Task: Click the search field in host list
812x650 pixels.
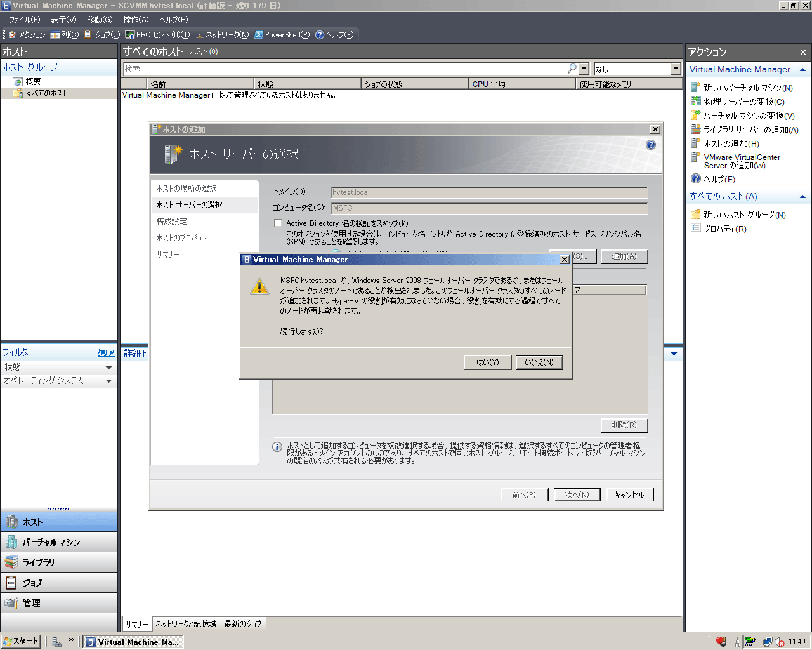Action: pos(344,69)
